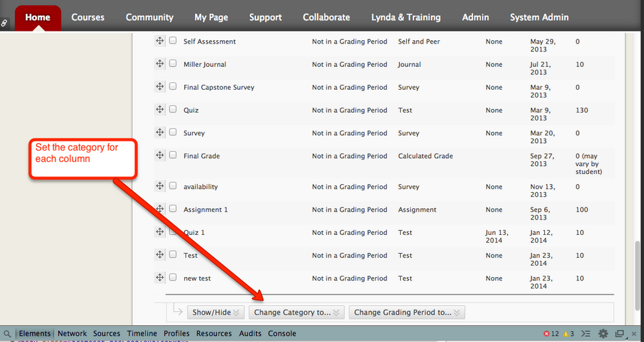Open the Change Grading Period to... dropdown
644x342 pixels.
407,313
